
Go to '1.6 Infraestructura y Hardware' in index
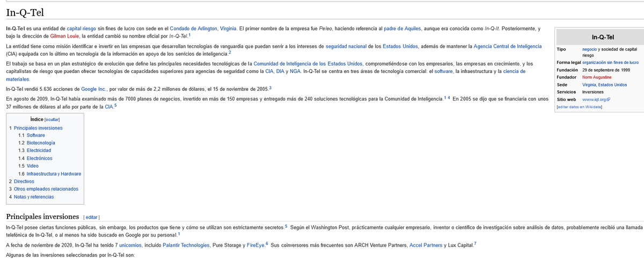(50, 174)
